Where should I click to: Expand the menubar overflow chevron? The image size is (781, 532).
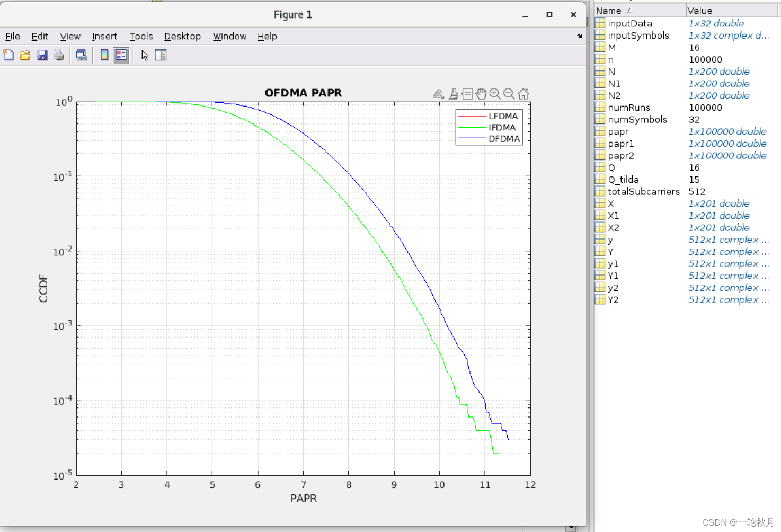[x=580, y=36]
